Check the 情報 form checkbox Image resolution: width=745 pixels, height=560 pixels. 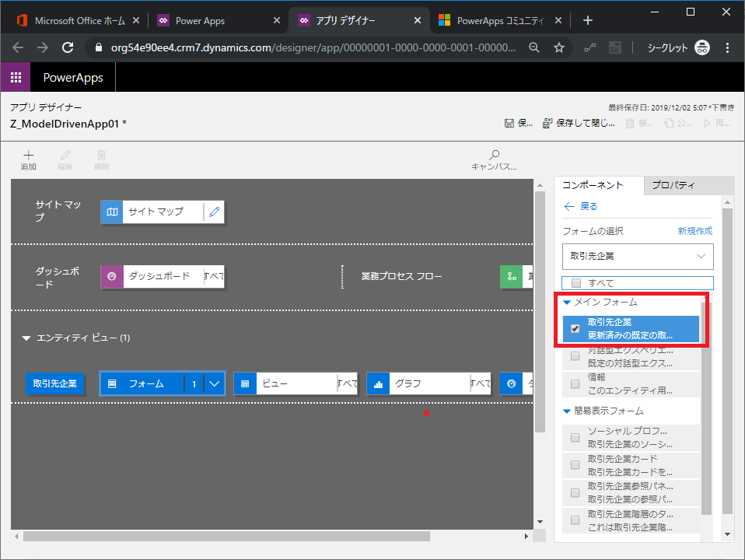(575, 383)
